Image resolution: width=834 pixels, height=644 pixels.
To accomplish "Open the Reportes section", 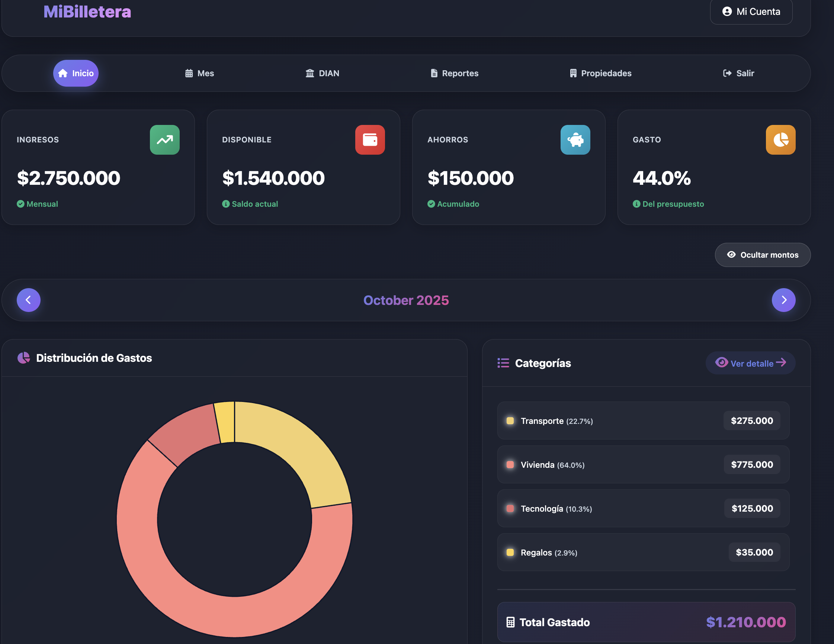I will coord(454,73).
